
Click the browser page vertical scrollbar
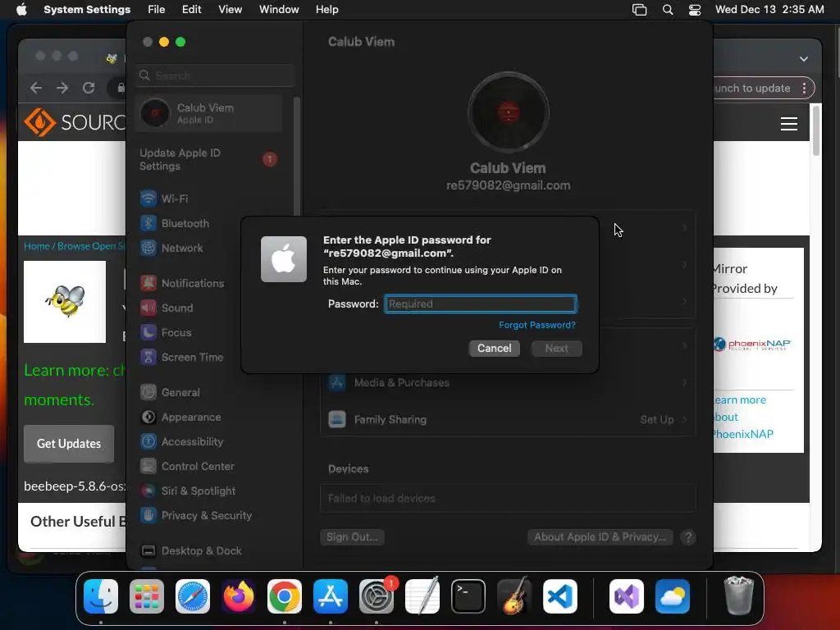click(816, 130)
